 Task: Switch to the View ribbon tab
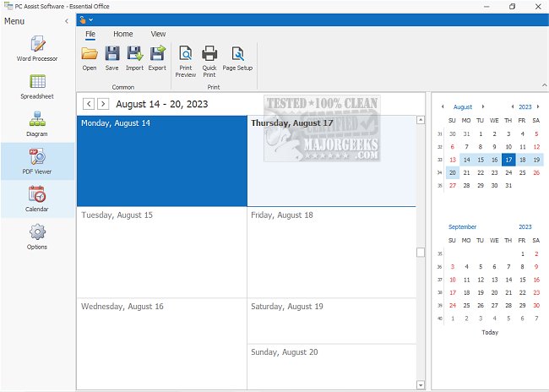click(158, 34)
